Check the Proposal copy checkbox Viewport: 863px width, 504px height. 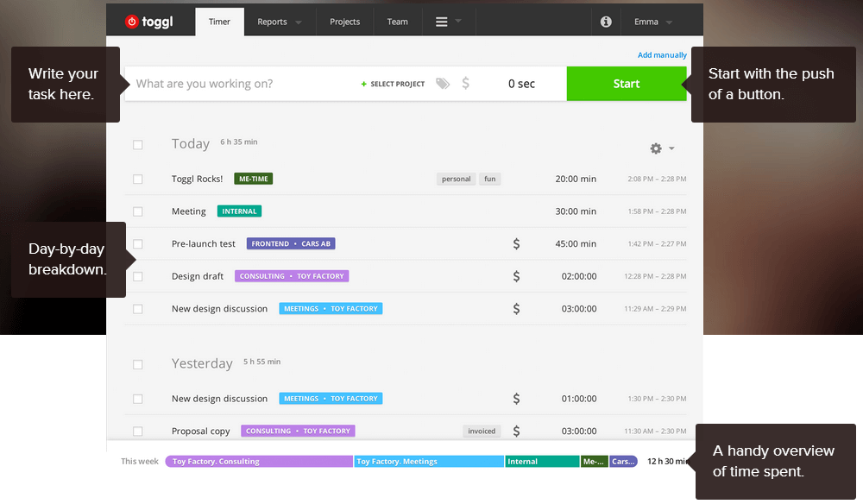coord(137,431)
